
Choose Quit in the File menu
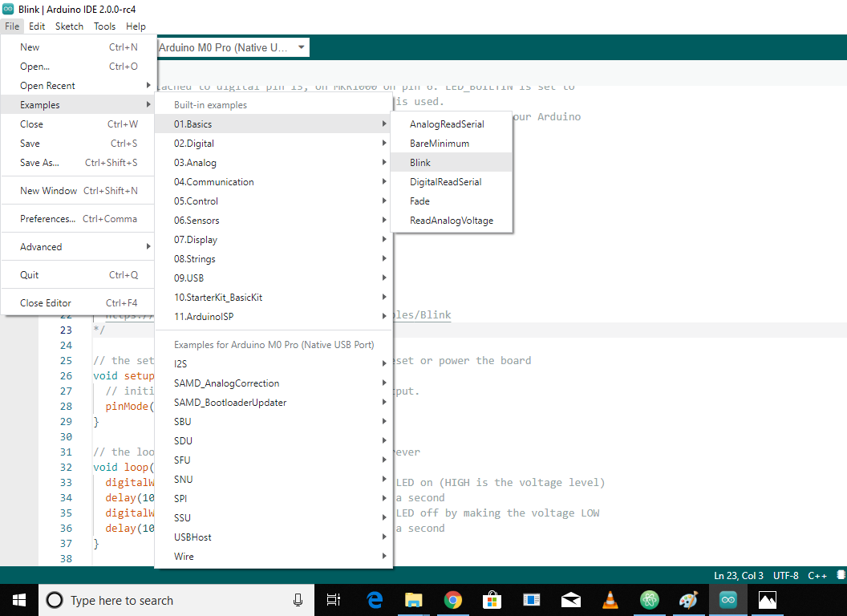click(79, 275)
